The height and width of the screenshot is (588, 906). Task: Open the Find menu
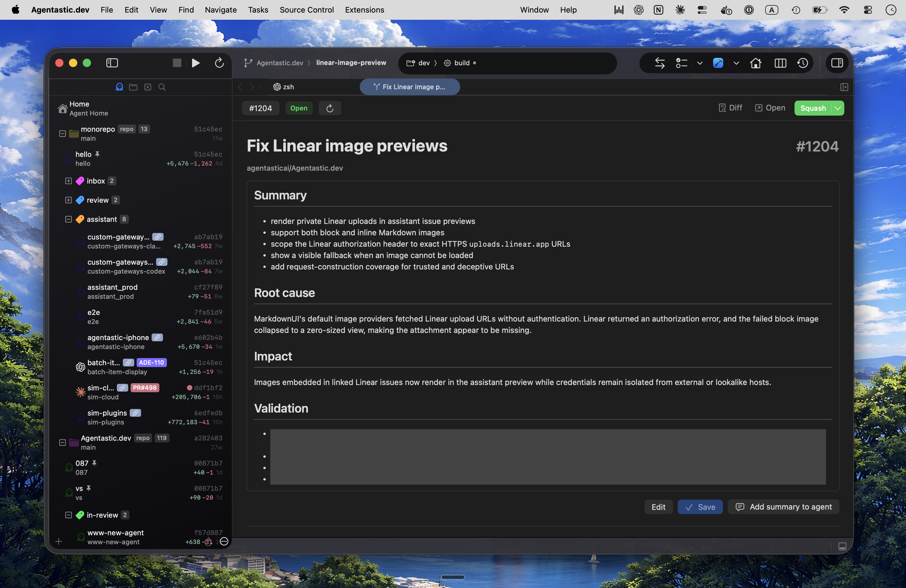tap(186, 10)
